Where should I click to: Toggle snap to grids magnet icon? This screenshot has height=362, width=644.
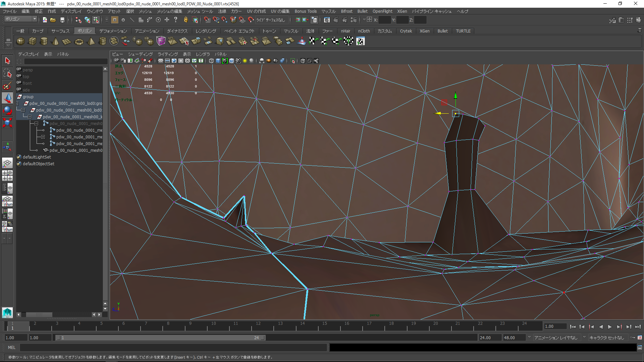tap(207, 20)
